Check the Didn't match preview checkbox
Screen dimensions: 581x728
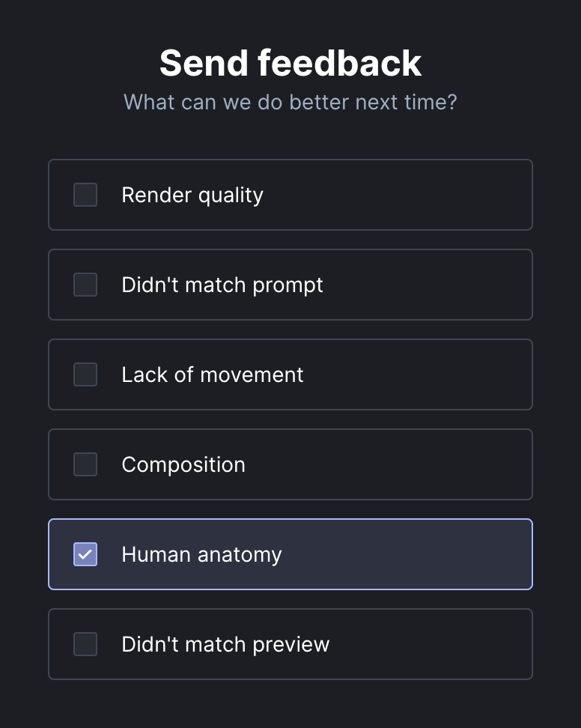85,644
